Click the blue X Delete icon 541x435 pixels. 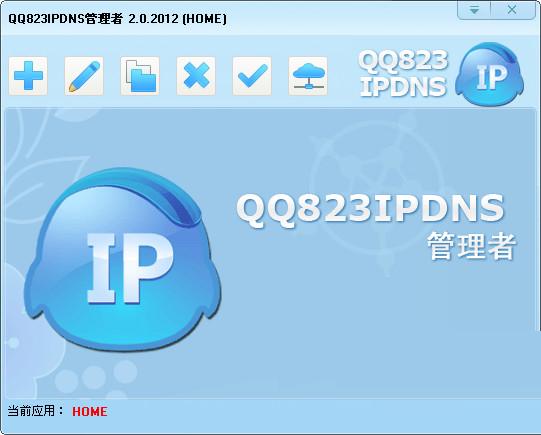pyautogui.click(x=196, y=76)
